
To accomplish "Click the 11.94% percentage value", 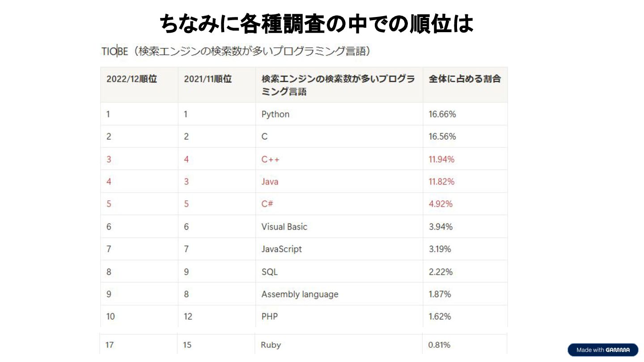I will pyautogui.click(x=441, y=159).
